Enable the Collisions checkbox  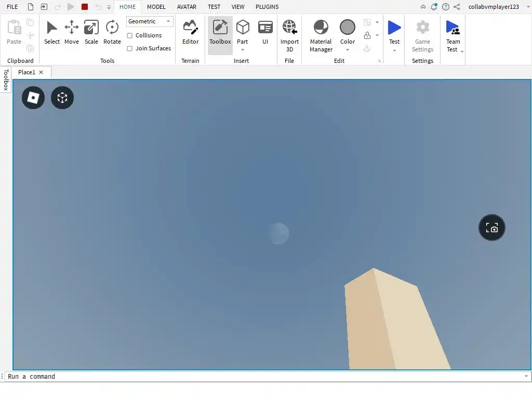click(129, 36)
